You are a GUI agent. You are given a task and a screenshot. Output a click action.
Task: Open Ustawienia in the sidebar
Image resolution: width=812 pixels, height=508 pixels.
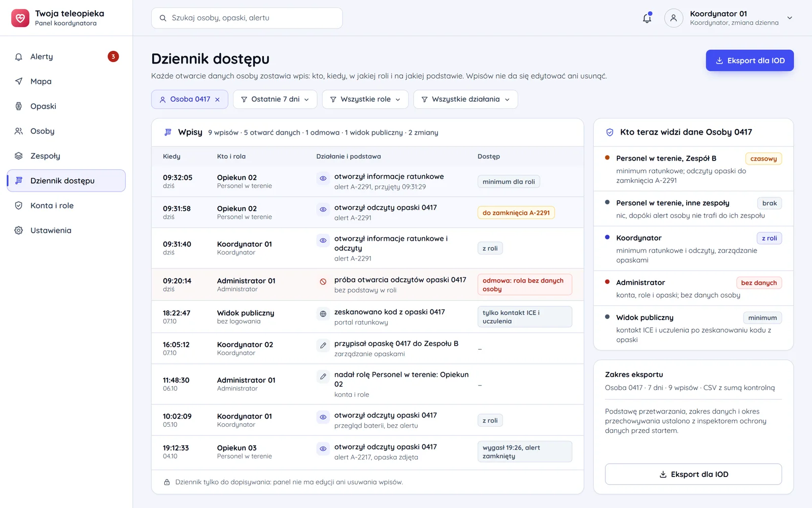66,231
